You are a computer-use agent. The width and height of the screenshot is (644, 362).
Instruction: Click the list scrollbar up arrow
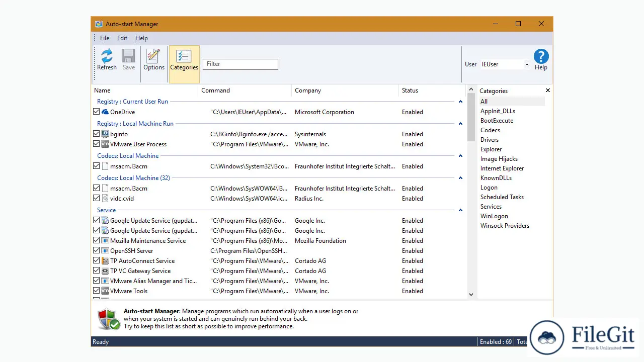click(x=471, y=89)
